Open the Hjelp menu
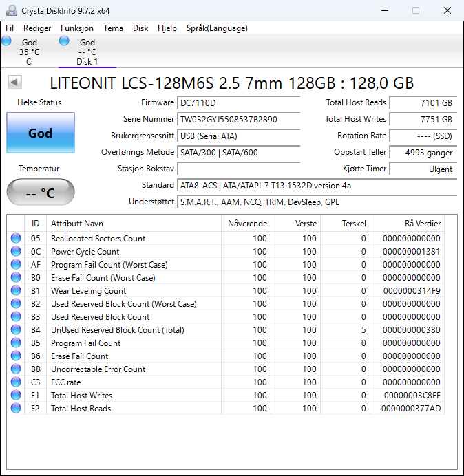Image resolution: width=464 pixels, height=476 pixels. point(167,28)
